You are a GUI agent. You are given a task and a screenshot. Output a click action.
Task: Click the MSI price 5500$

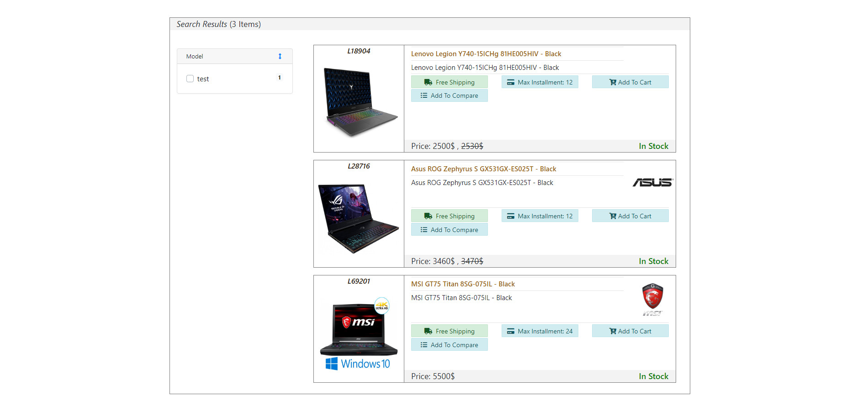pos(444,376)
